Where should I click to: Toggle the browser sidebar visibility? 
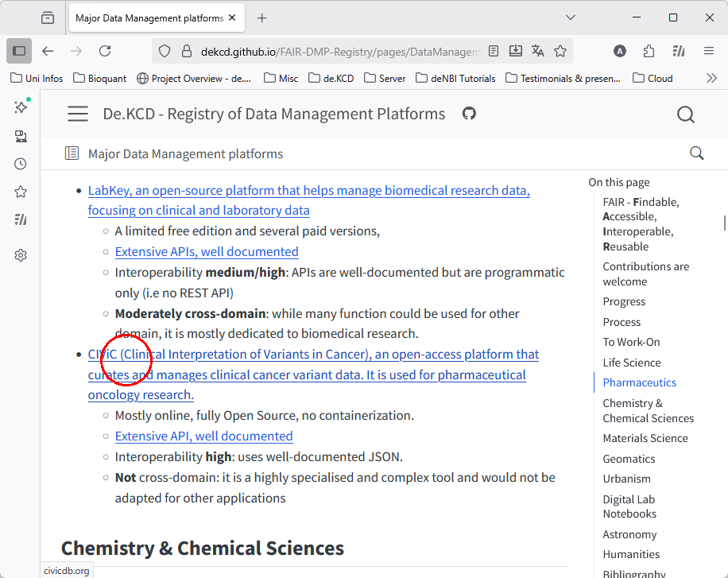pyautogui.click(x=19, y=51)
